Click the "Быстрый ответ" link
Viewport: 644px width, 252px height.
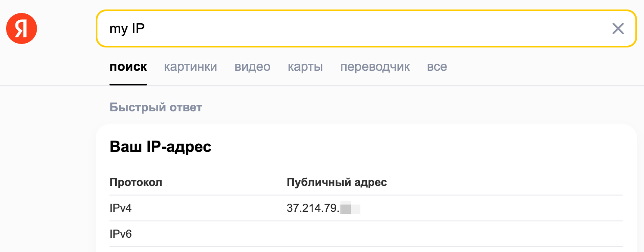pos(156,107)
